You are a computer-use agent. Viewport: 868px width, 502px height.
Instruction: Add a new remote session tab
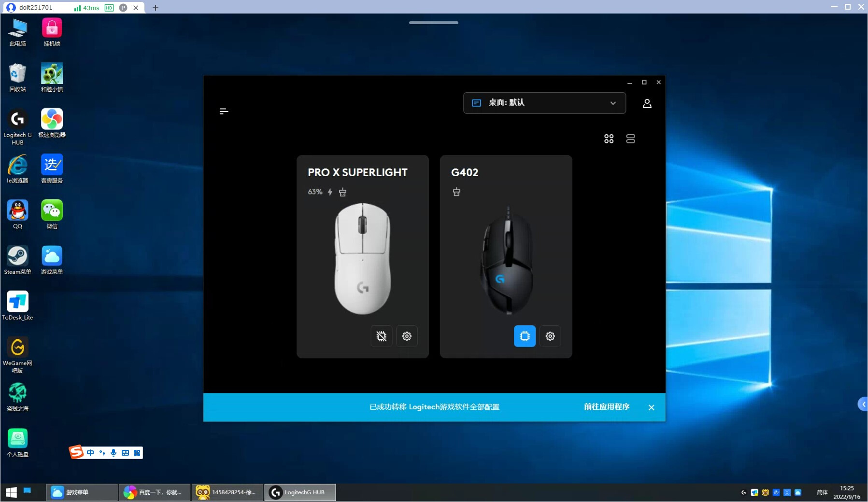pos(155,8)
